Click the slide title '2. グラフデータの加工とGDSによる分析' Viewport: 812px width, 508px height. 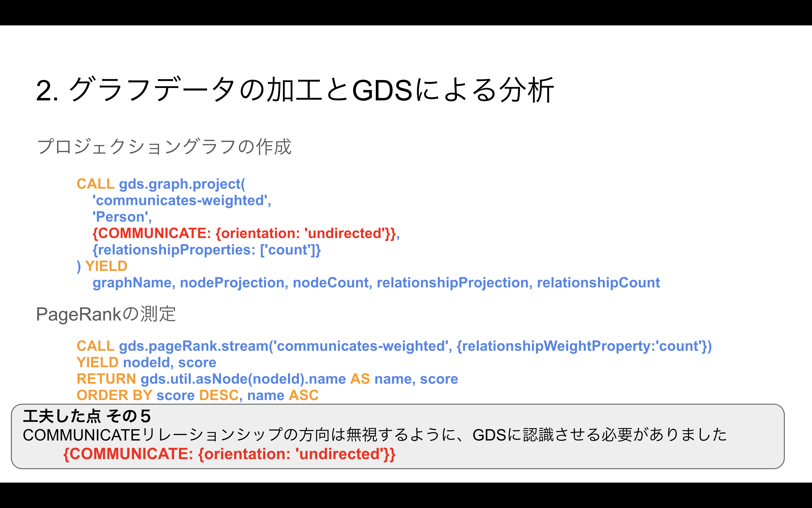(295, 90)
